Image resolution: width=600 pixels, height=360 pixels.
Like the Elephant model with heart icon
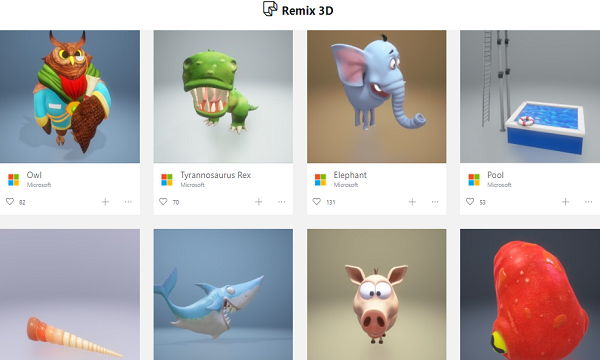[317, 201]
